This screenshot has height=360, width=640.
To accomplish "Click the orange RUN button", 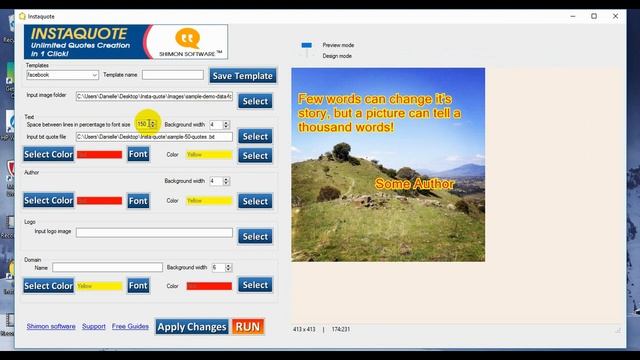I will [x=248, y=327].
